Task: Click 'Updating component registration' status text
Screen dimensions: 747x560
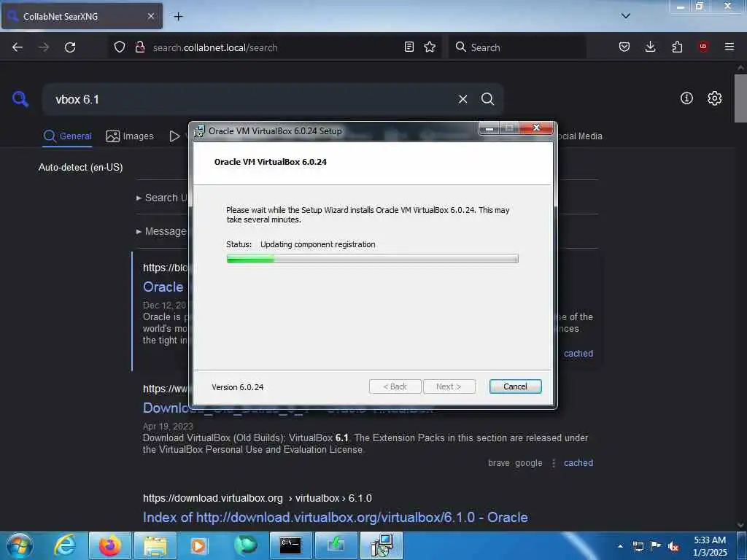Action: coord(318,244)
